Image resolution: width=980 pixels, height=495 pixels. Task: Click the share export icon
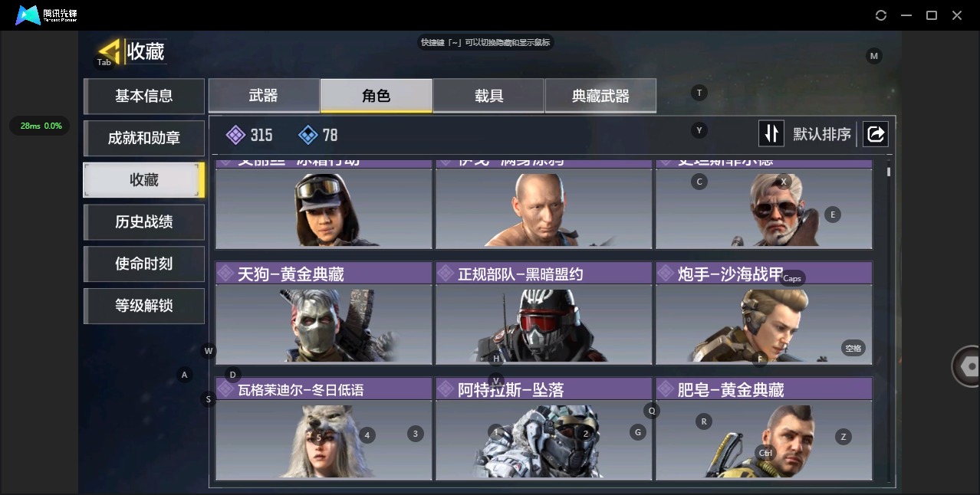(x=875, y=134)
